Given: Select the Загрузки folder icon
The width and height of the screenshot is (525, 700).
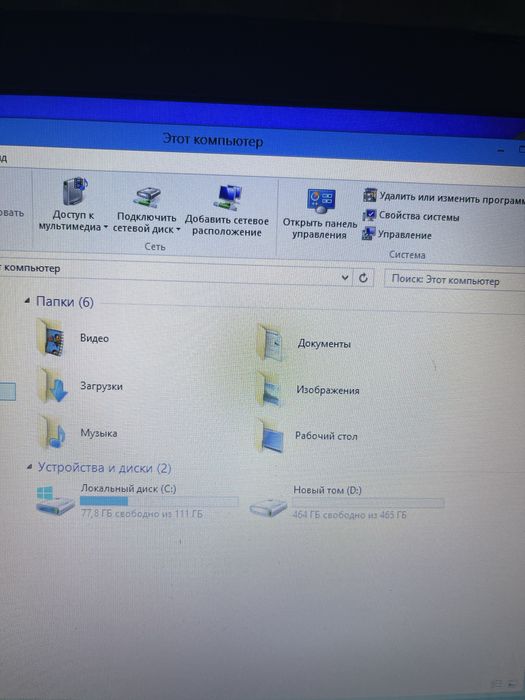Looking at the screenshot, I should point(52,386).
